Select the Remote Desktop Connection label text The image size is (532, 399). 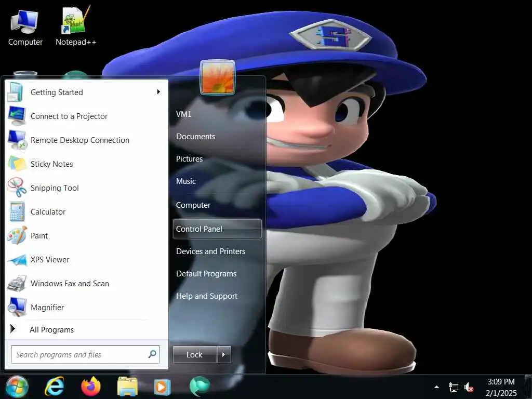coord(79,140)
